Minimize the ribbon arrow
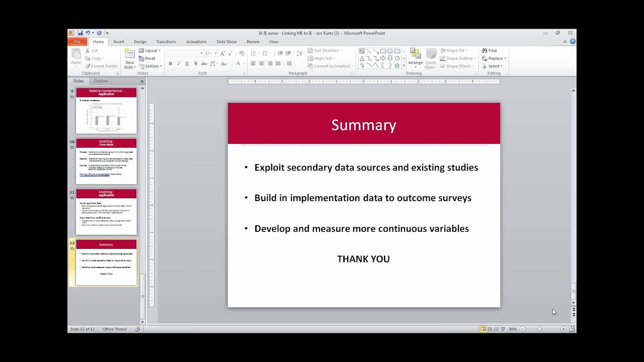644x362 pixels. [x=565, y=42]
